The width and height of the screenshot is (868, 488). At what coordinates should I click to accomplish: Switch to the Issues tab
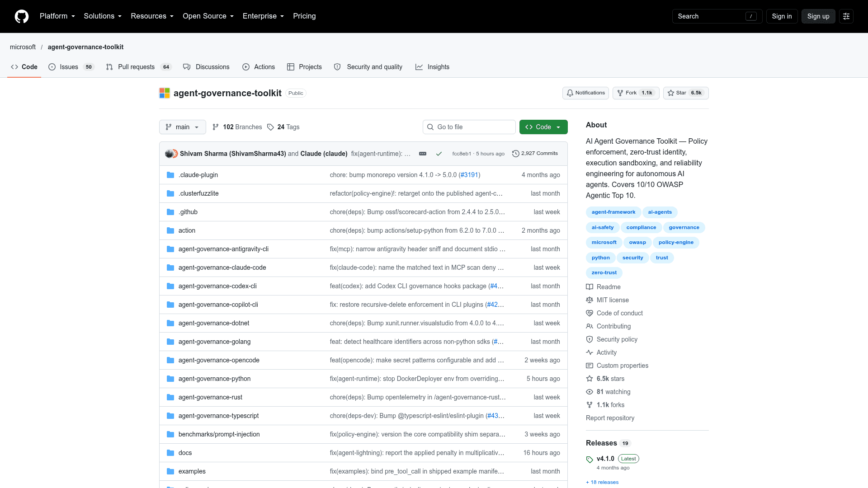(71, 67)
